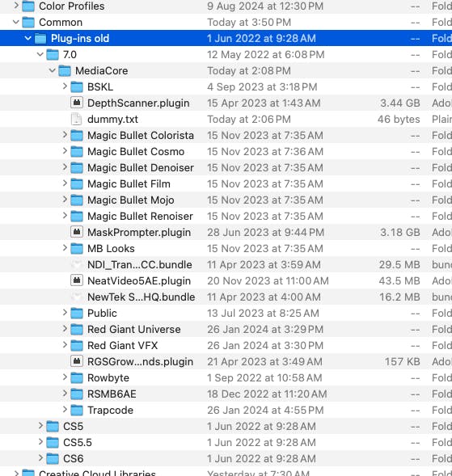This screenshot has height=476, width=452.
Task: Select the MaskPrompter.plugin file name
Action: pyautogui.click(x=139, y=233)
